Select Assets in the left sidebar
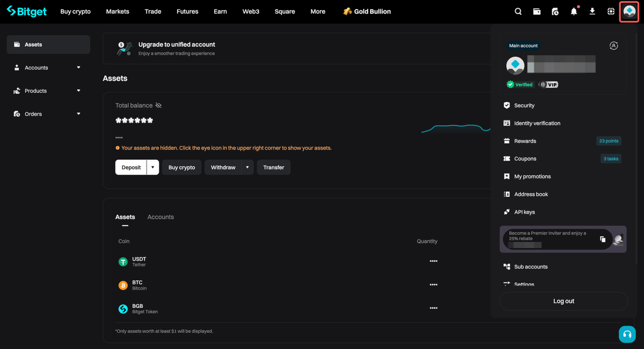Viewport: 644px width, 349px height. 48,44
